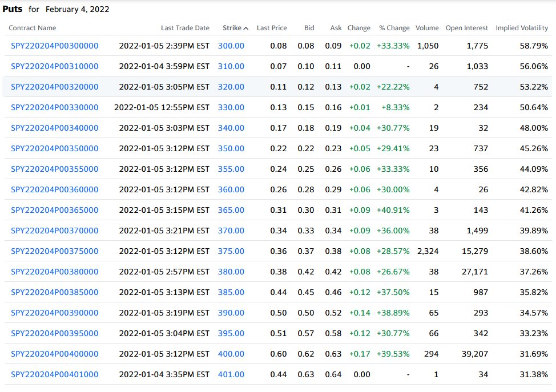
Task: Open contract SPY220204P00395000
Action: tap(55, 334)
